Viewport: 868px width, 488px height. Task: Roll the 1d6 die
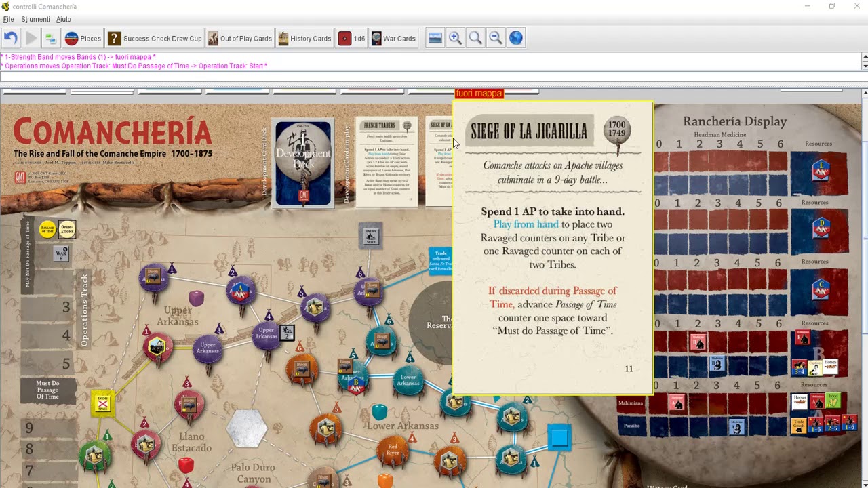[352, 39]
